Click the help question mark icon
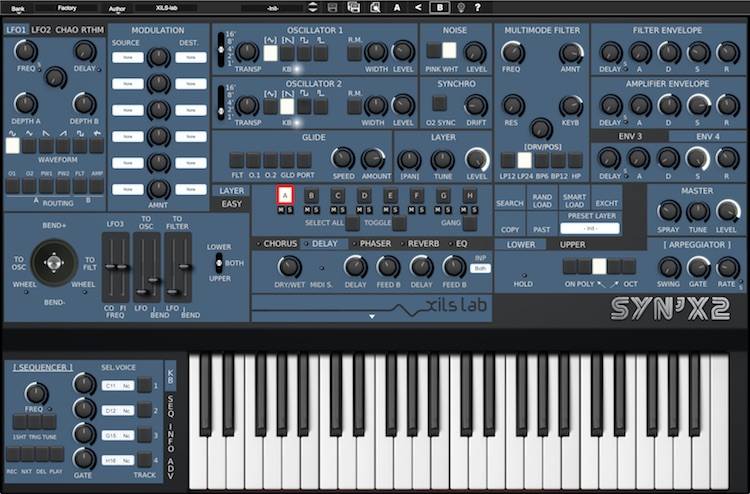Screen dimensions: 750x494 [x=480, y=7]
